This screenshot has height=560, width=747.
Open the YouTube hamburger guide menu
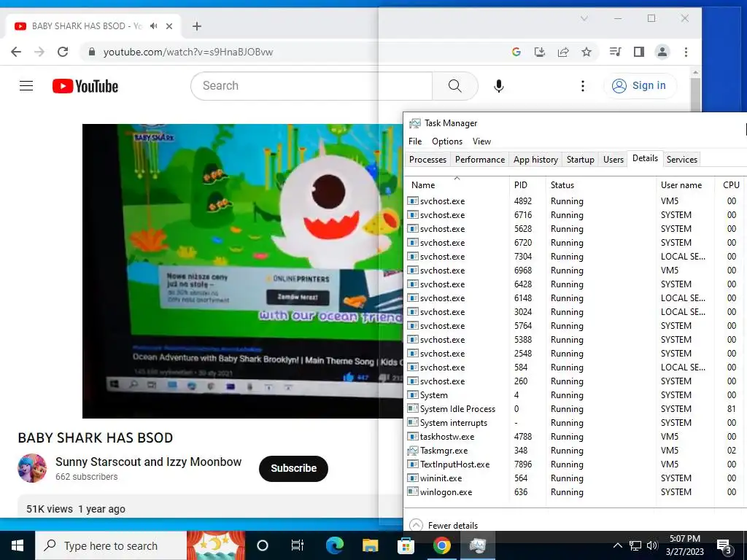[x=26, y=86]
